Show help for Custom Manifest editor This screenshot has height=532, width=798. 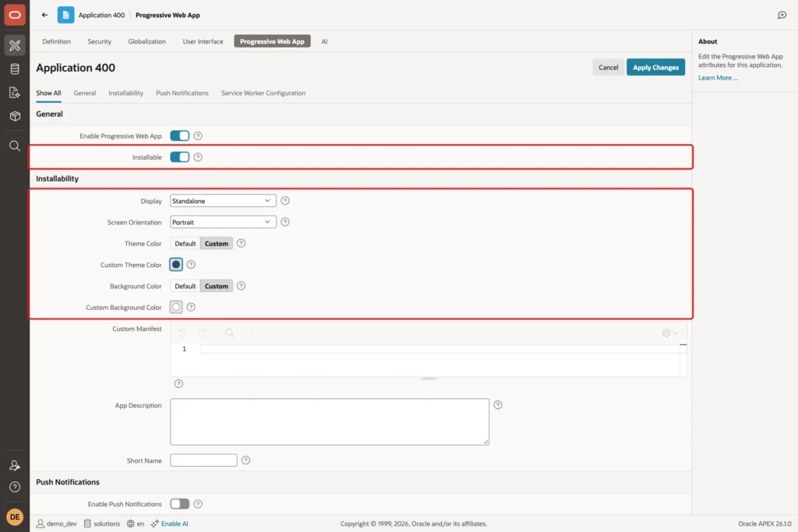click(x=178, y=383)
